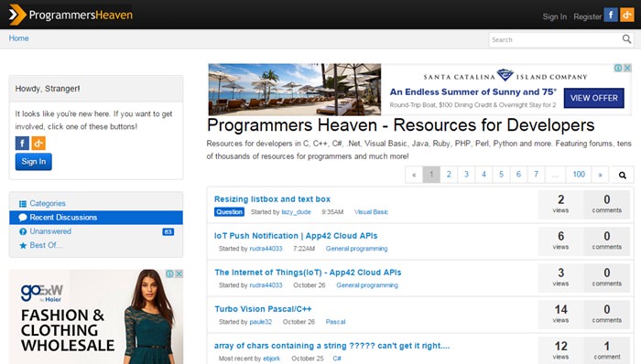Click the VIEW OFFER ad button

coord(593,98)
